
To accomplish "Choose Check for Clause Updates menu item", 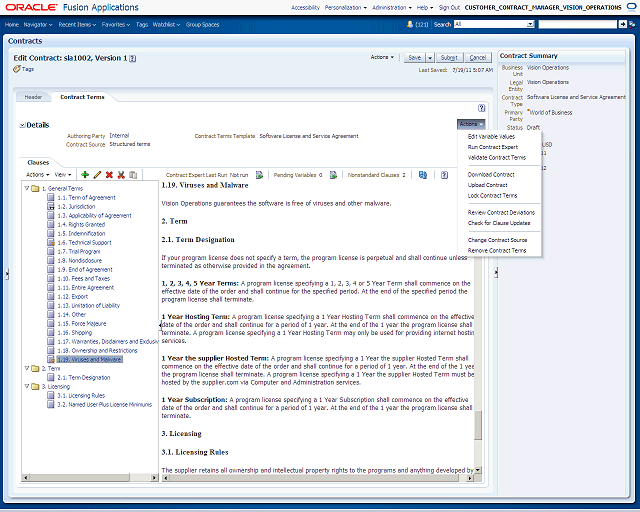I will 499,223.
